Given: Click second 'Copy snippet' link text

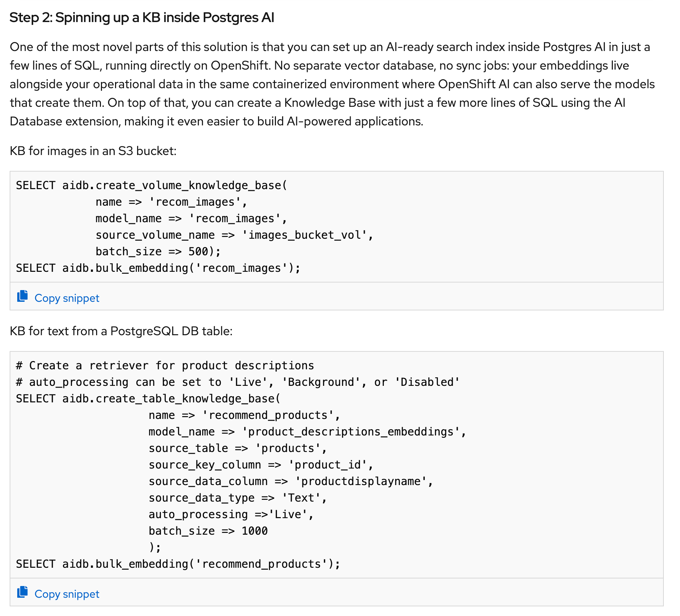Looking at the screenshot, I should pyautogui.click(x=67, y=594).
